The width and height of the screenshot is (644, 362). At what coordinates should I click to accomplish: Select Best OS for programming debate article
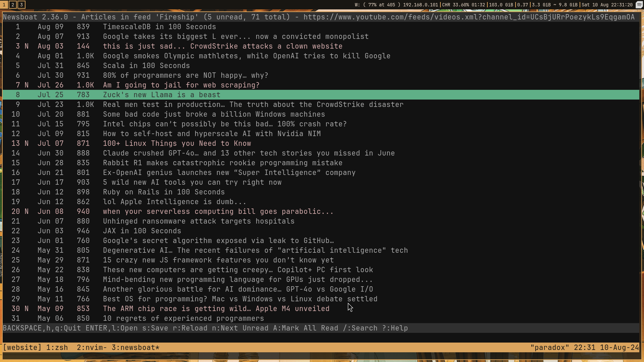click(x=321, y=299)
